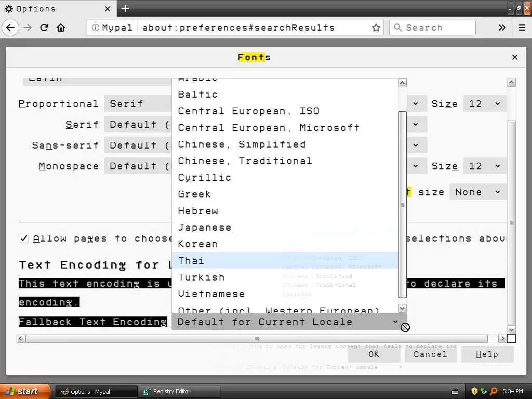The height and width of the screenshot is (399, 532).
Task: Click the Fallback Text Encoding label
Action: pos(92,322)
